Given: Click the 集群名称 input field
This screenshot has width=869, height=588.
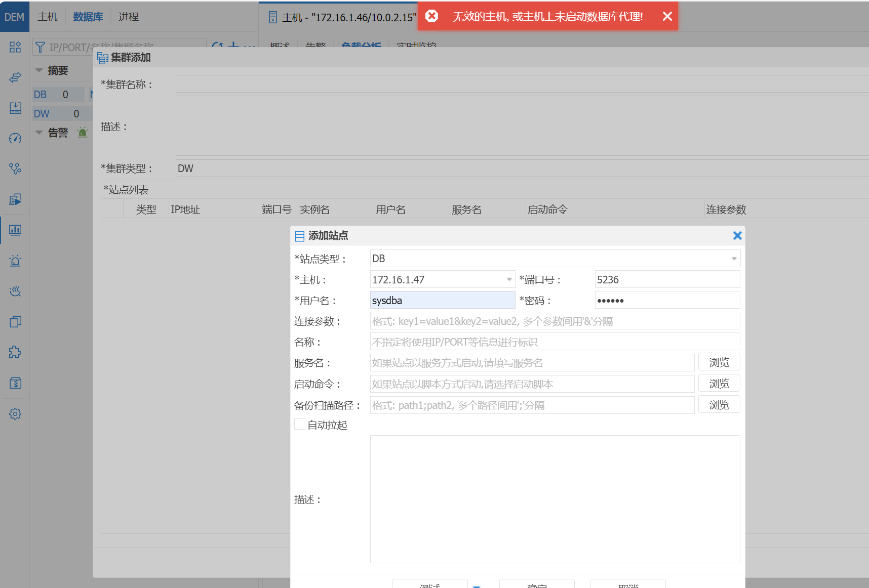Looking at the screenshot, I should click(x=522, y=84).
